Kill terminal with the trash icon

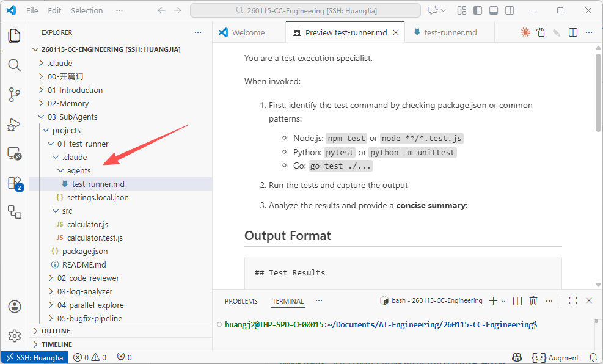[533, 300]
